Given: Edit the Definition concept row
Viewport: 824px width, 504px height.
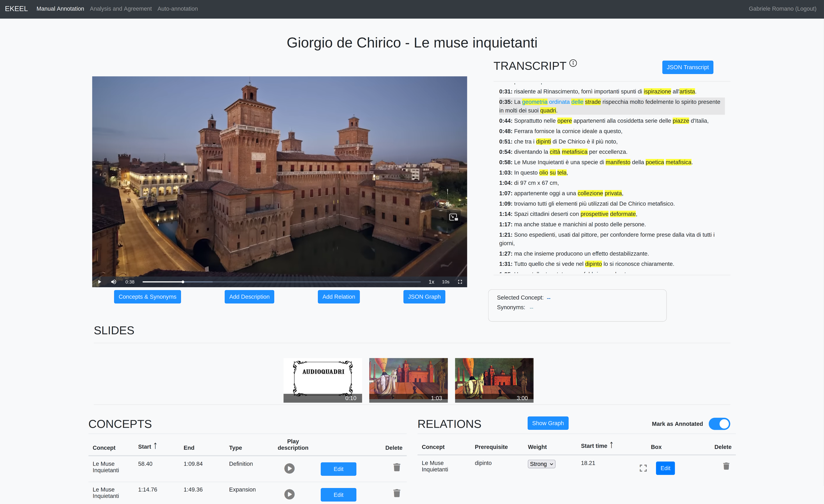Looking at the screenshot, I should coord(338,469).
